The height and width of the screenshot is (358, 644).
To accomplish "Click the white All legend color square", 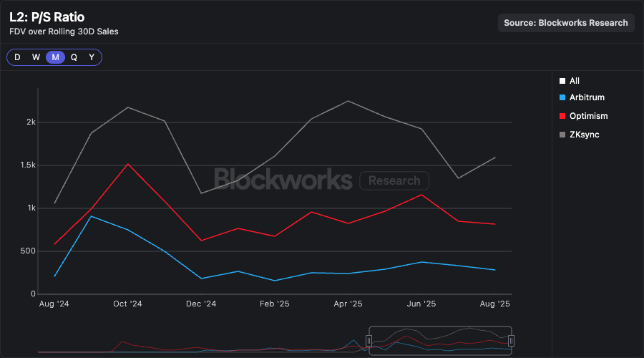I will [x=562, y=81].
